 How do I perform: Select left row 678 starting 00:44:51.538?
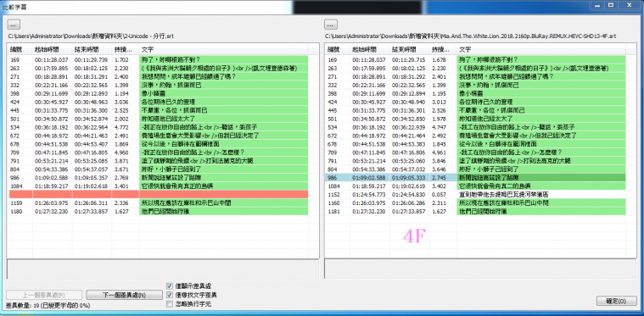click(158, 144)
